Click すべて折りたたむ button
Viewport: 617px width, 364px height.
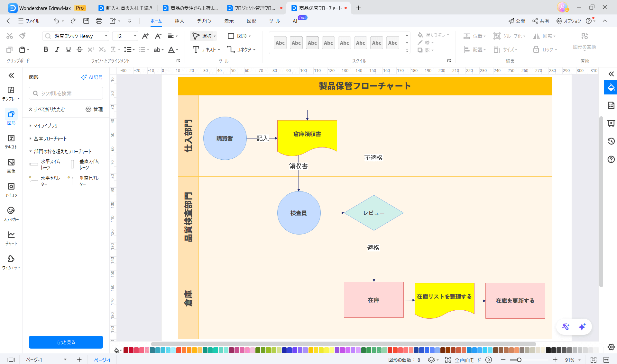(x=47, y=109)
